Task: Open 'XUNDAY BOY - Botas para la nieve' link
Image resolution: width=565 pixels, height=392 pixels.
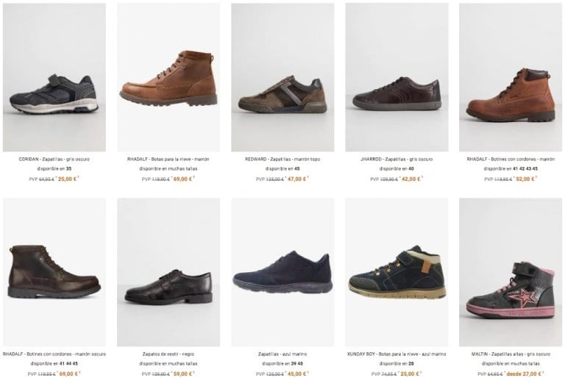Action: (397, 354)
